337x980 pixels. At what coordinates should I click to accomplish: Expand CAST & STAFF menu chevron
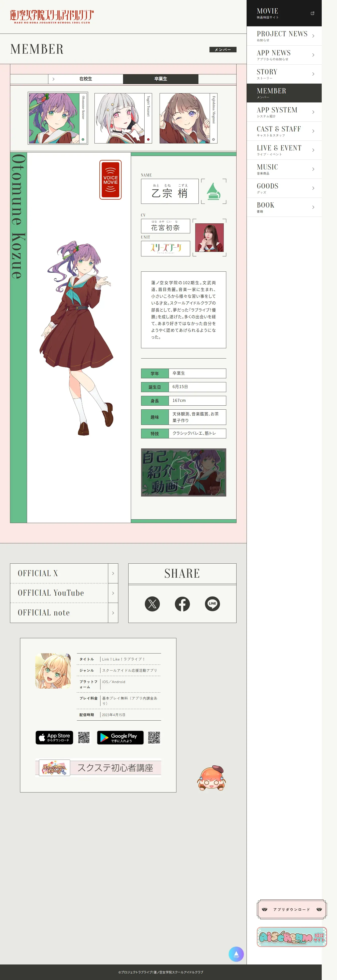coord(313,131)
